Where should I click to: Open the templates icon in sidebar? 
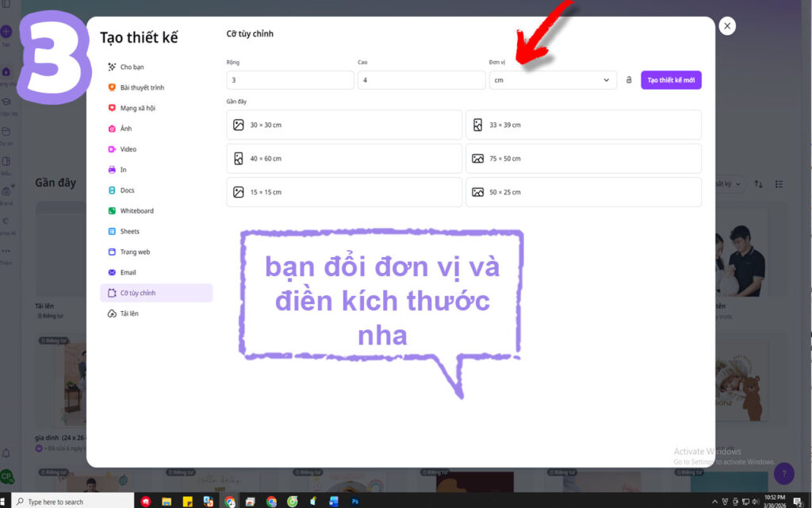click(6, 162)
